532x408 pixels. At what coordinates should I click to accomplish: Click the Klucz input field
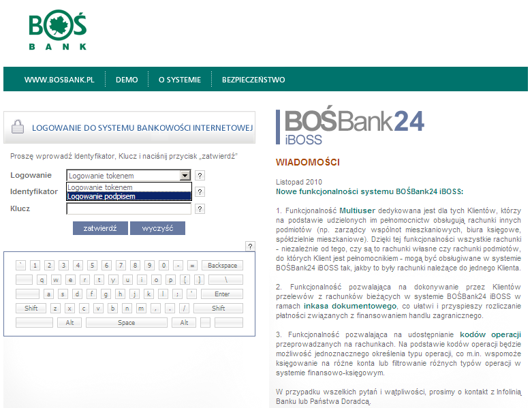pyautogui.click(x=129, y=208)
